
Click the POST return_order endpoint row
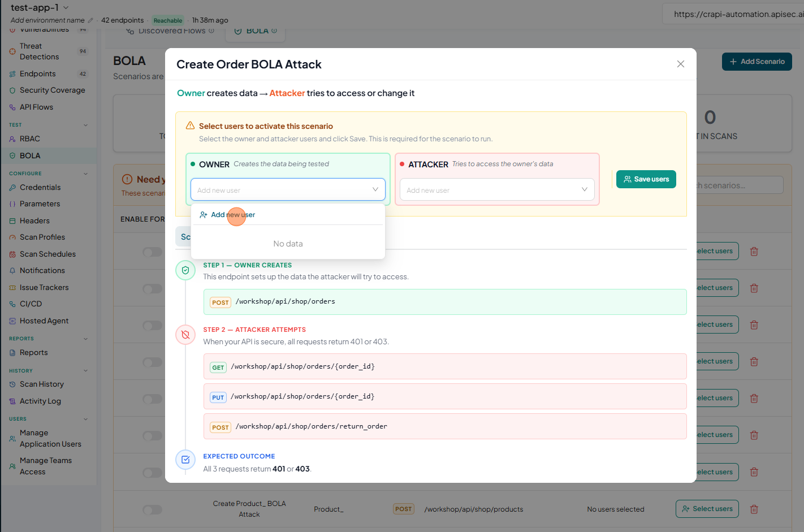coord(445,426)
